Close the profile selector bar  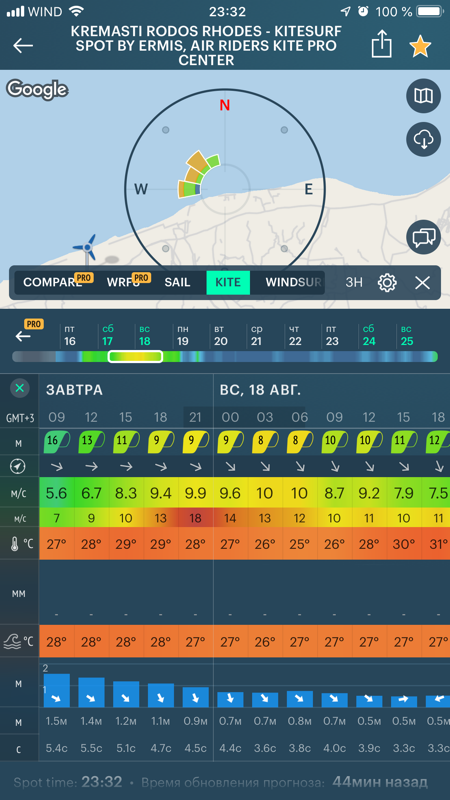(x=422, y=282)
